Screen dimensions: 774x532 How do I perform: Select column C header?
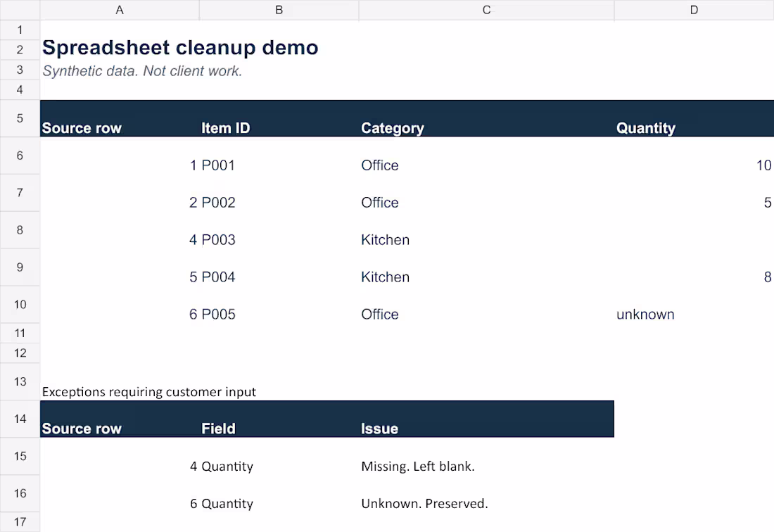[x=486, y=10]
